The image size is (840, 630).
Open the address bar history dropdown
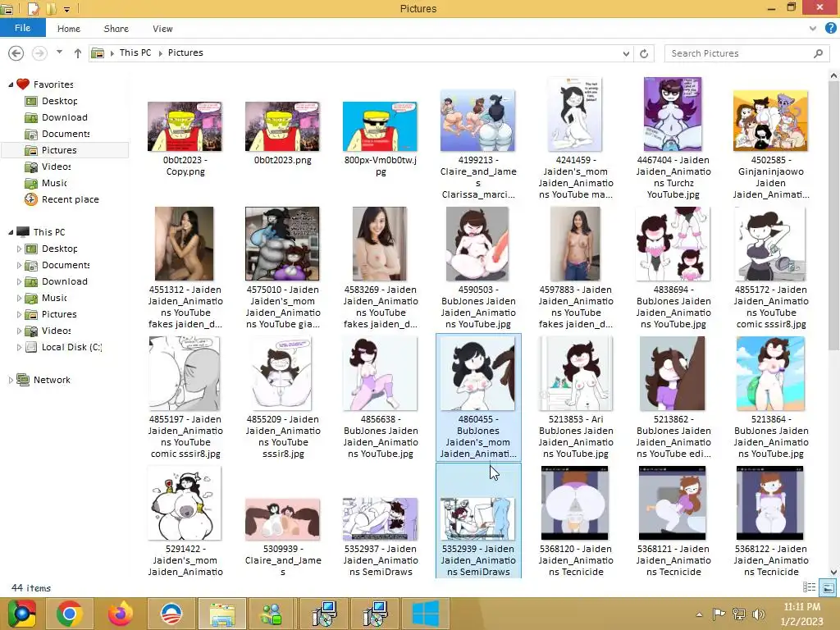(x=626, y=53)
